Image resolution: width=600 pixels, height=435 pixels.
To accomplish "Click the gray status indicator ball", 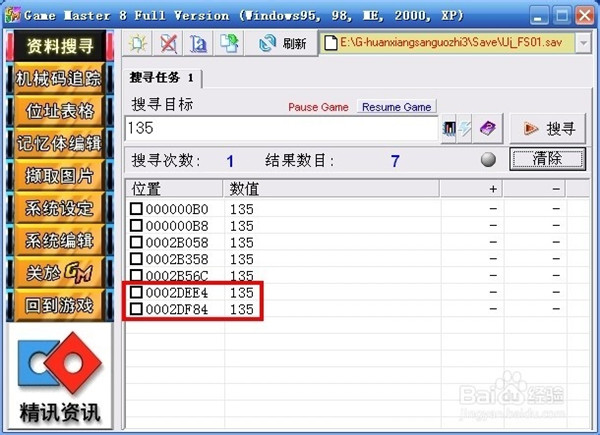I will click(488, 160).
